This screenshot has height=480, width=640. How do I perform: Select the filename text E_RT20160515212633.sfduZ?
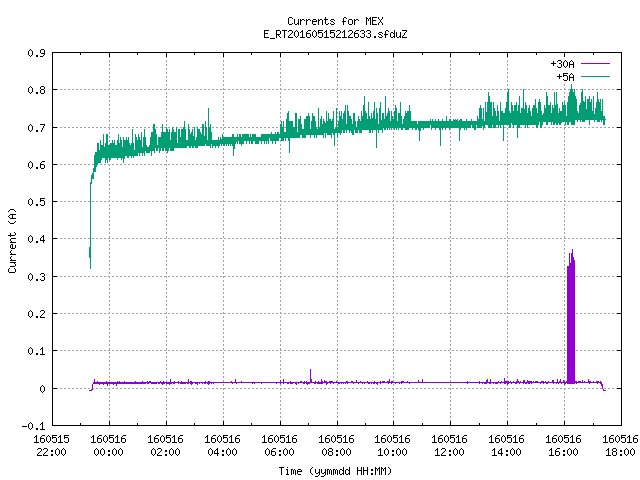(335, 34)
